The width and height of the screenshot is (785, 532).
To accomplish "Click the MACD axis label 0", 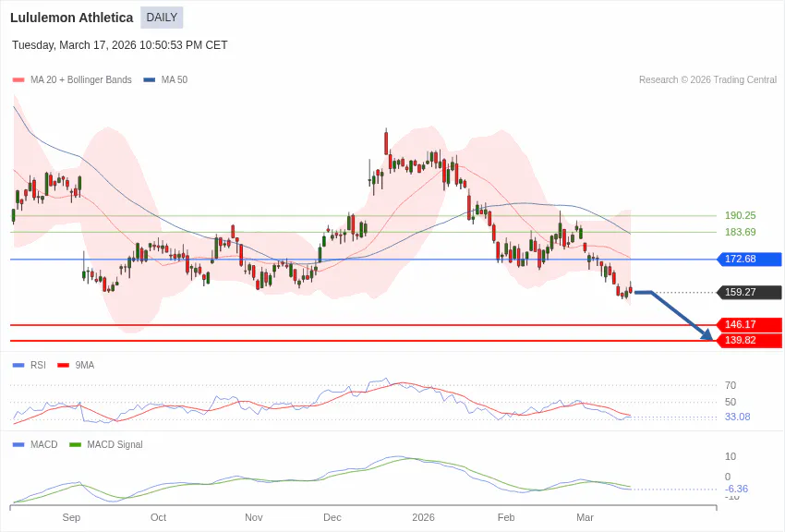I will pos(728,477).
